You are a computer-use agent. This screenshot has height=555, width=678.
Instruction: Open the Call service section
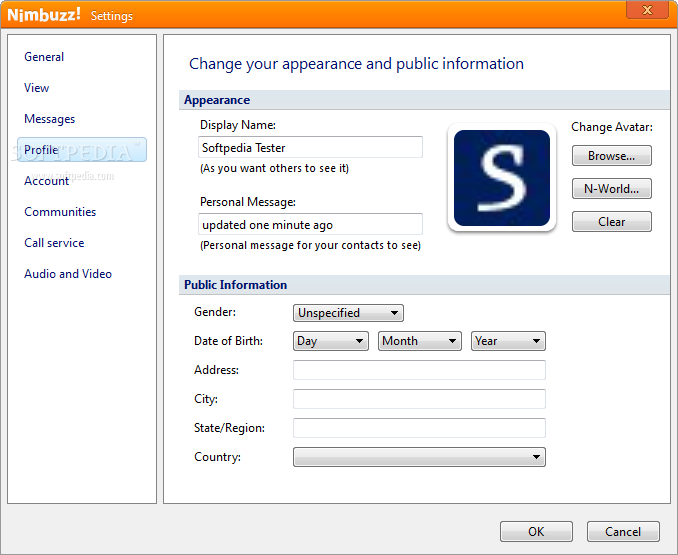pyautogui.click(x=54, y=243)
